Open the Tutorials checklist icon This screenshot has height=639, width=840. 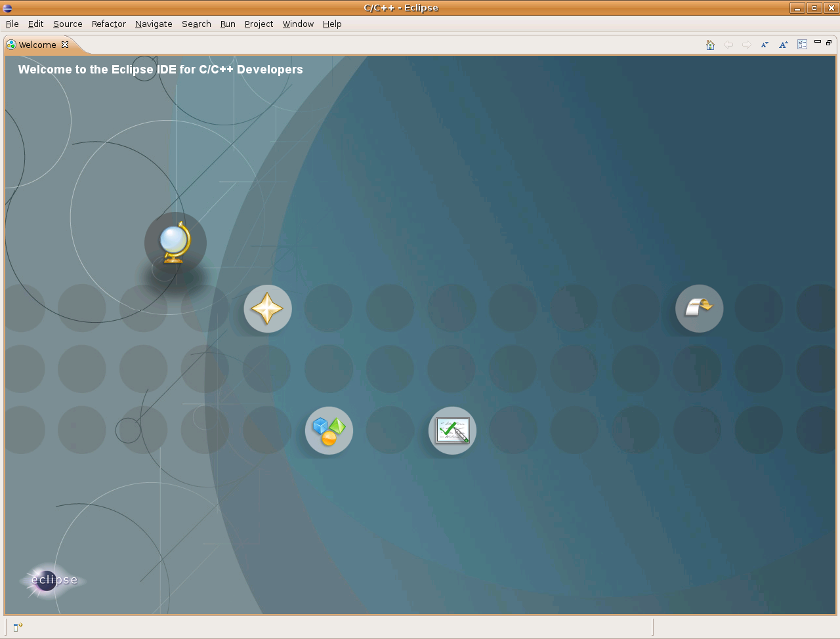pyautogui.click(x=452, y=431)
